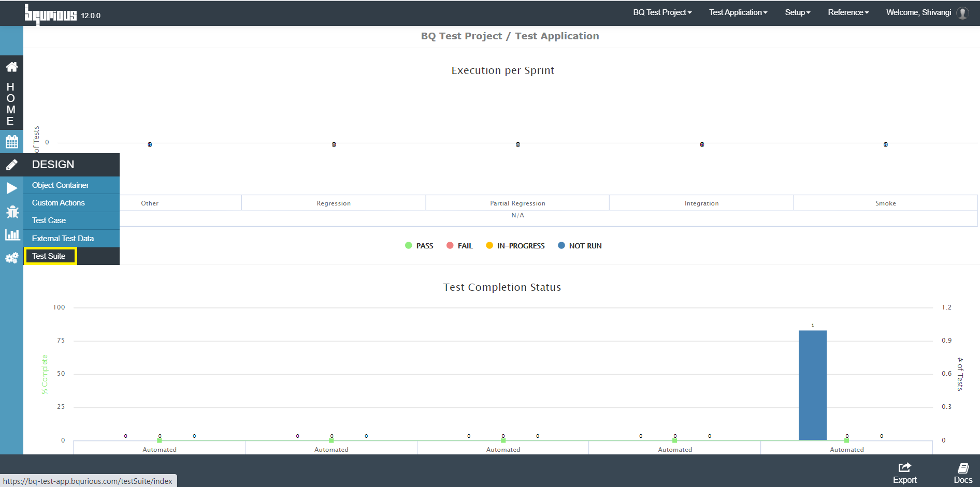This screenshot has height=487, width=980.
Task: Click Welcome, Shivangi user menu
Action: (918, 12)
